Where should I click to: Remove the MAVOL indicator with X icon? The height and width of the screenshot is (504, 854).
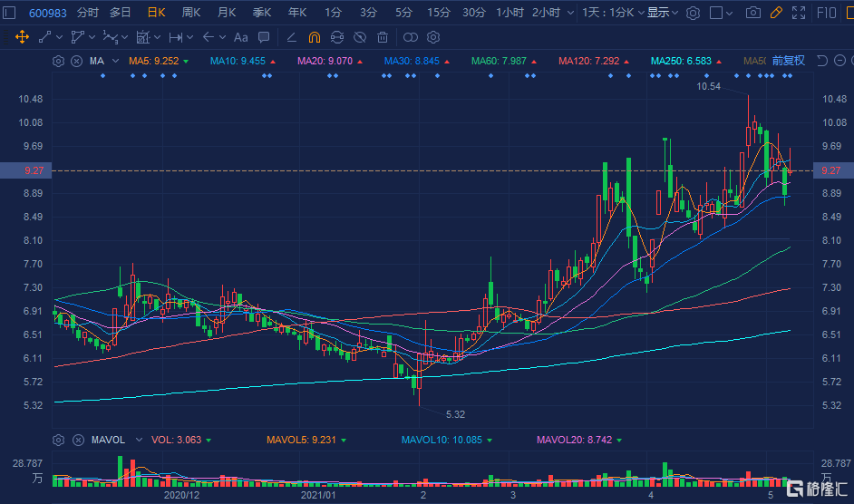coord(76,440)
